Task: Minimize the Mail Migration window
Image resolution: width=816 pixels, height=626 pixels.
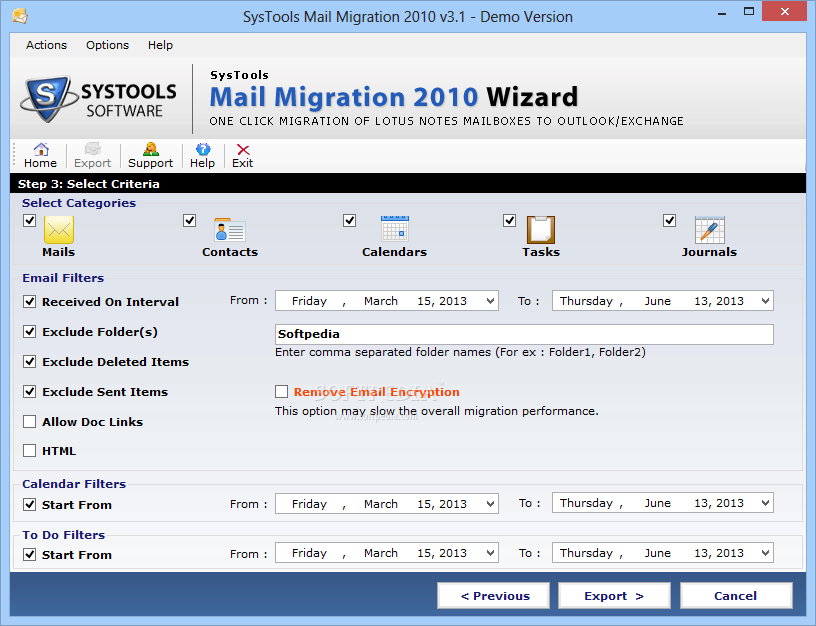Action: (722, 13)
